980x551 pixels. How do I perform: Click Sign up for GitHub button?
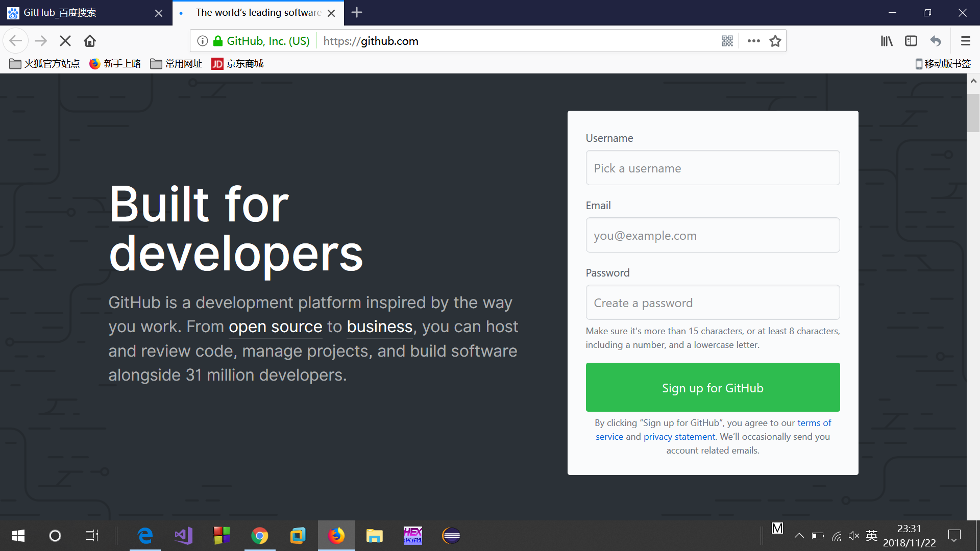pos(713,387)
